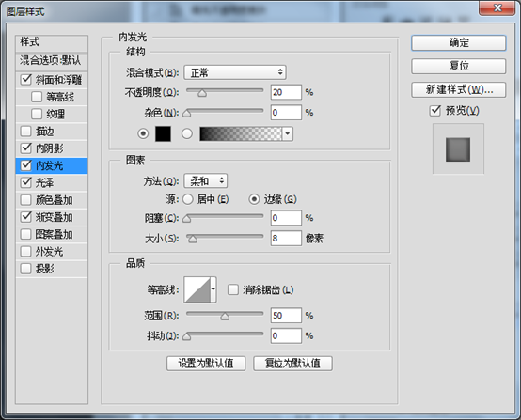Viewport: 521px width, 420px height.
Task: Enable the 消除锯齿 checkbox
Action: click(233, 289)
